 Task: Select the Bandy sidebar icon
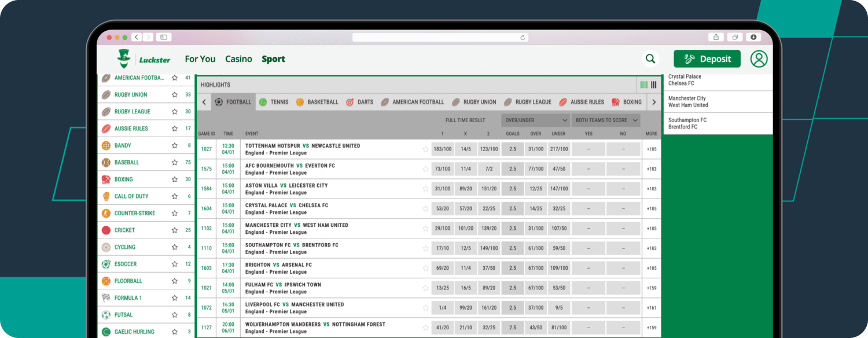(x=106, y=146)
